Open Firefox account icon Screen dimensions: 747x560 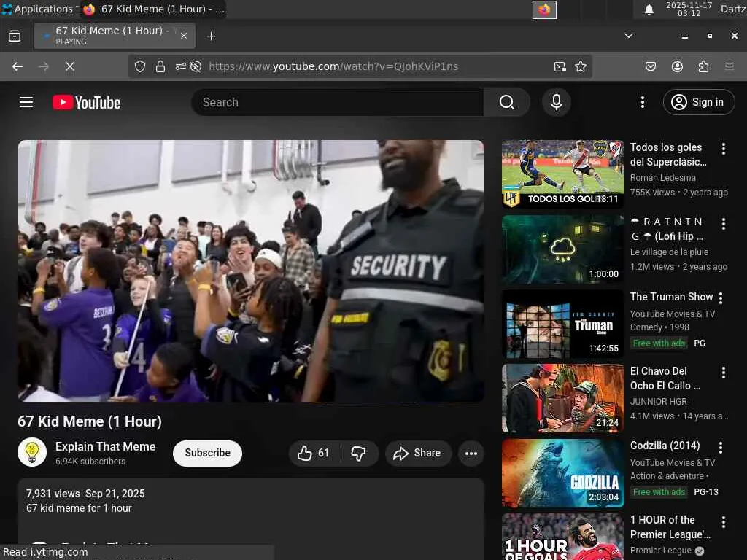677,66
